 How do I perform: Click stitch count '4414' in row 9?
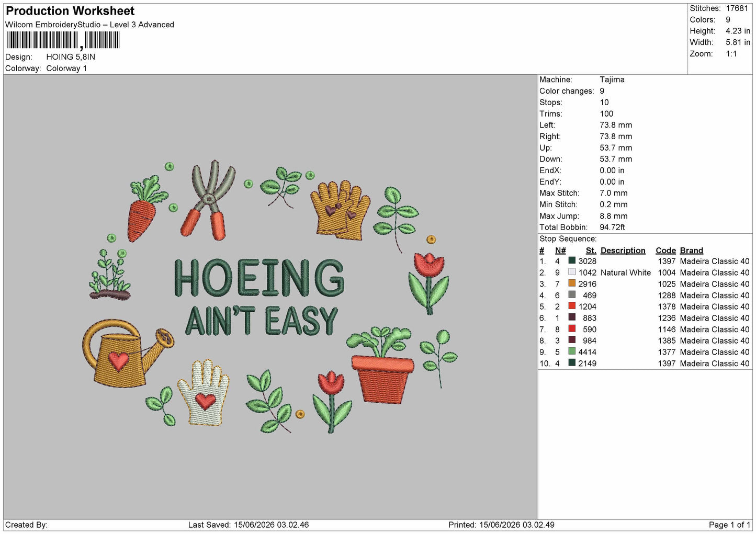pos(588,352)
